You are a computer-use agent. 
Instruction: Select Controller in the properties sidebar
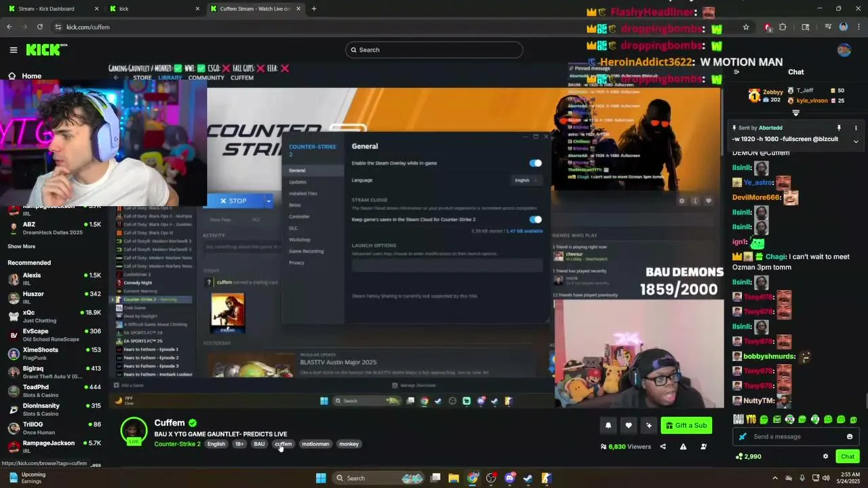tap(299, 217)
